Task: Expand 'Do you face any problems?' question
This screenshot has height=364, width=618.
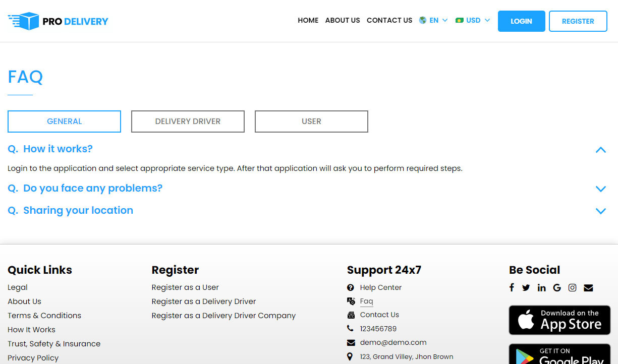Action: [x=600, y=189]
